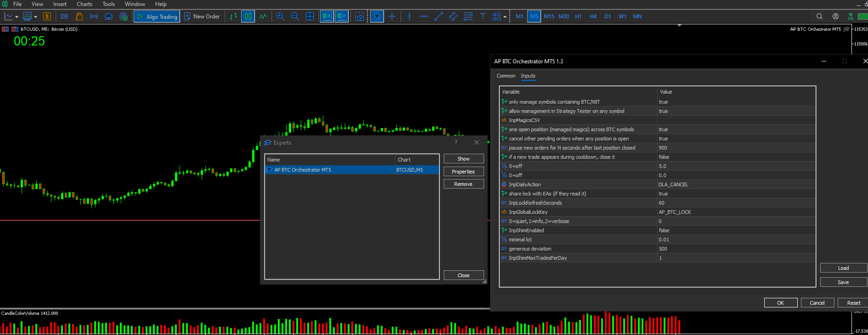This screenshot has width=868, height=335.
Task: Select the InpDailyAction DLA_CANCEL value
Action: [736, 184]
